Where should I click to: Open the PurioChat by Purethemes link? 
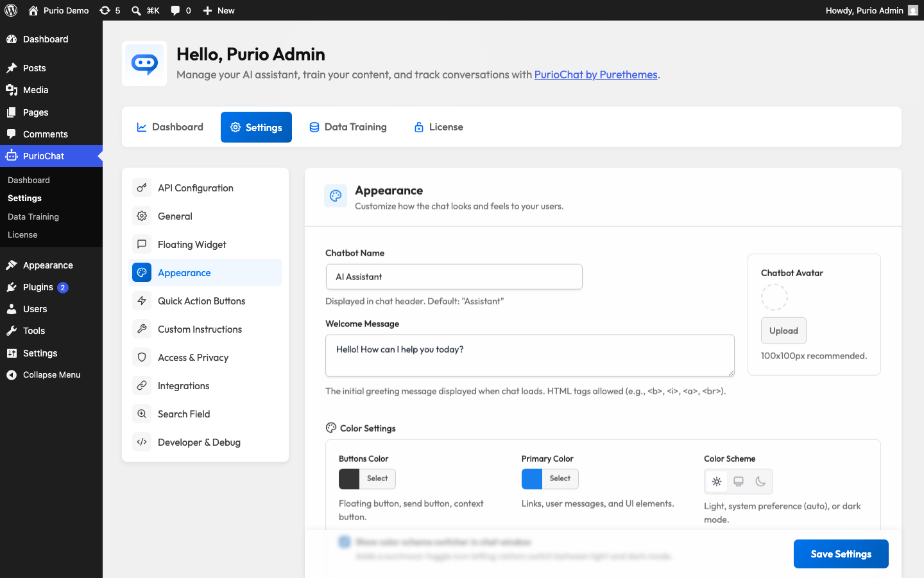596,74
